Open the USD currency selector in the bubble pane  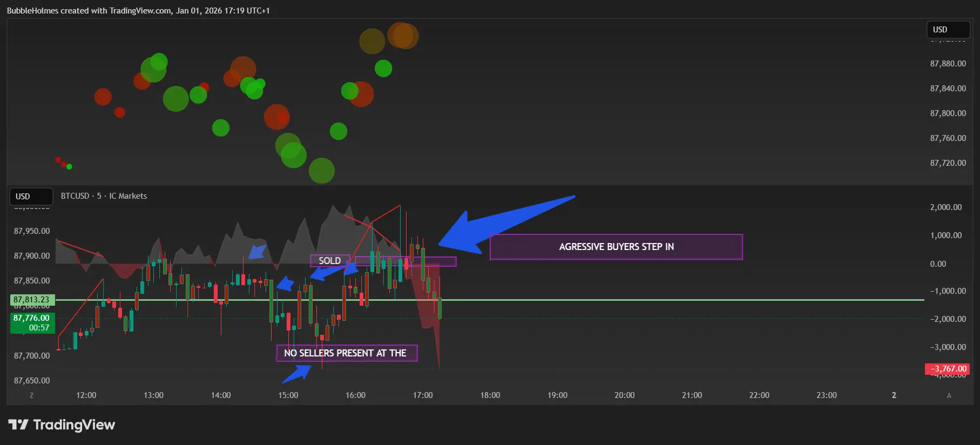(x=948, y=30)
